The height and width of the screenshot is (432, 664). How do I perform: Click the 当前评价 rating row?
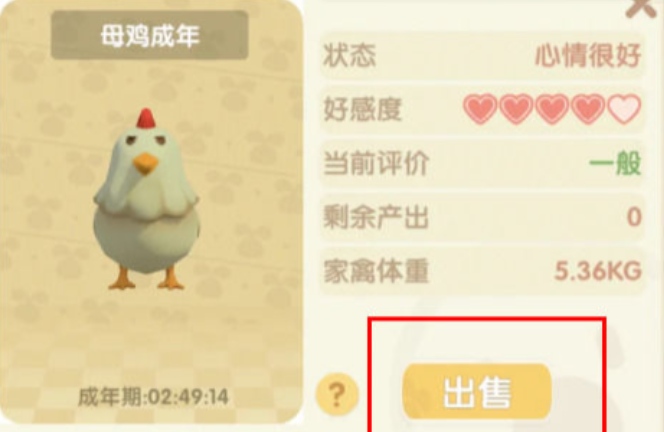coord(482,163)
